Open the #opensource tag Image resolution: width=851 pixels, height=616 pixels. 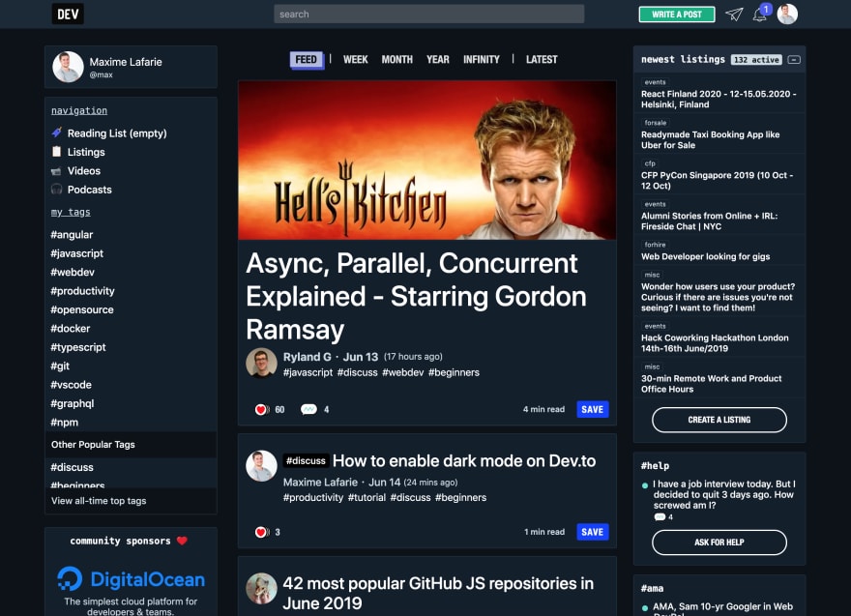click(x=82, y=309)
